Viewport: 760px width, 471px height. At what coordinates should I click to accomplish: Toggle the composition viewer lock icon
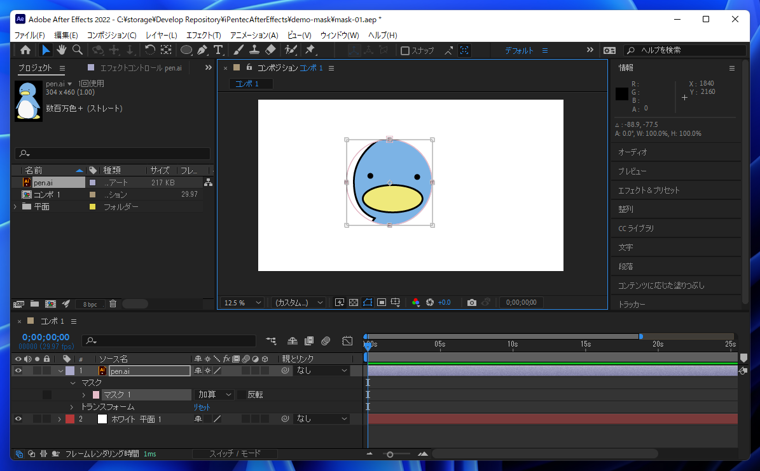tap(249, 67)
